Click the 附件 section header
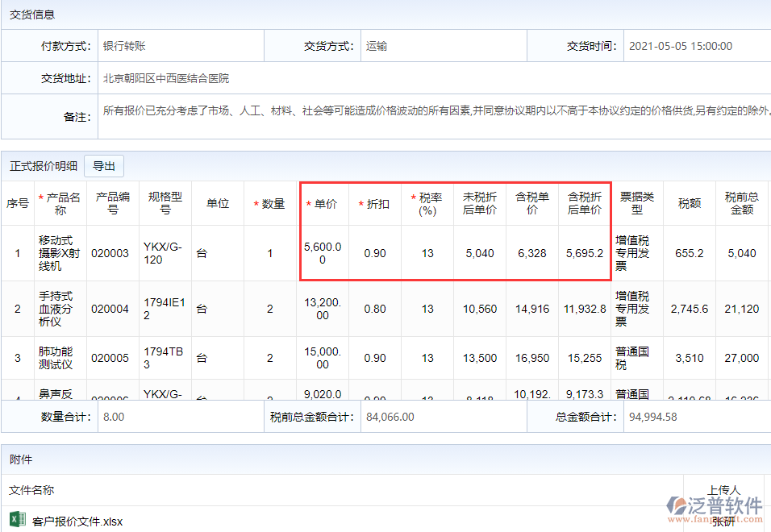Image resolution: width=771 pixels, height=532 pixels. tap(21, 459)
